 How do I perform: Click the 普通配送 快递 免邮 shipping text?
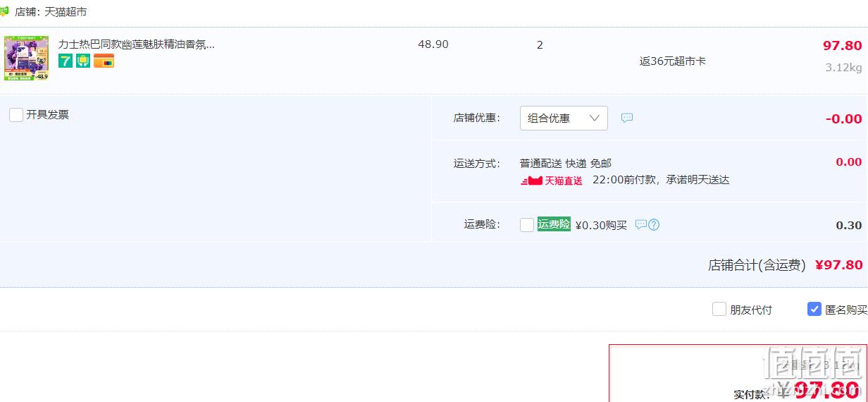[x=566, y=163]
